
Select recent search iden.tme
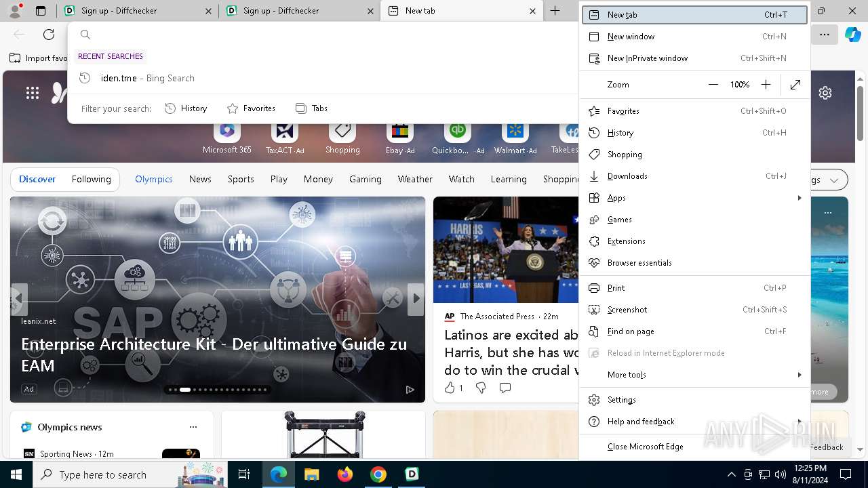(322, 78)
